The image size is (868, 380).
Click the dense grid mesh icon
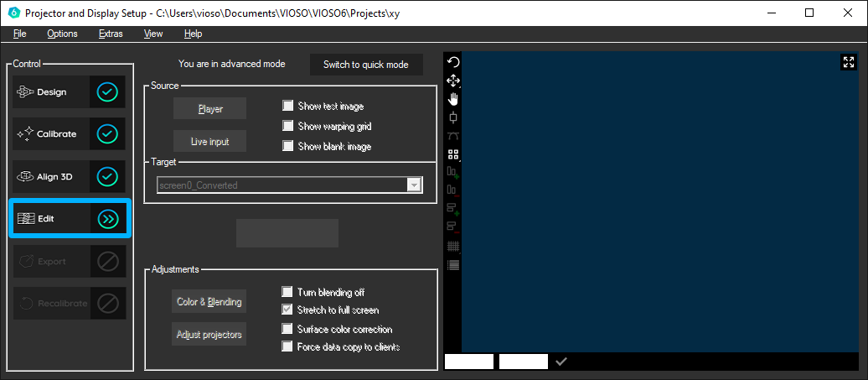click(x=452, y=246)
